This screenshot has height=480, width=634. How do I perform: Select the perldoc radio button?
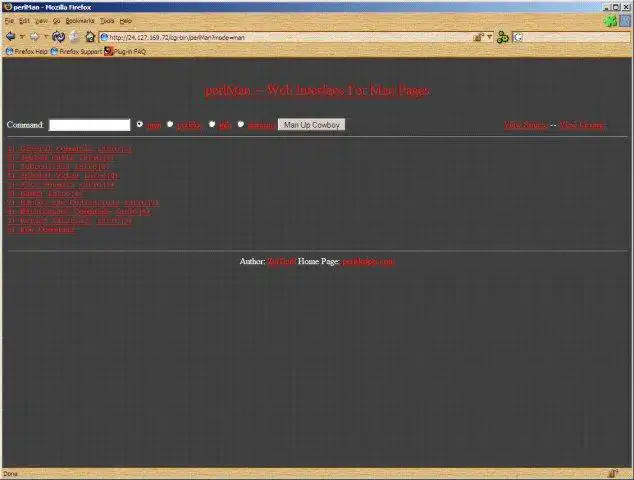coord(170,124)
